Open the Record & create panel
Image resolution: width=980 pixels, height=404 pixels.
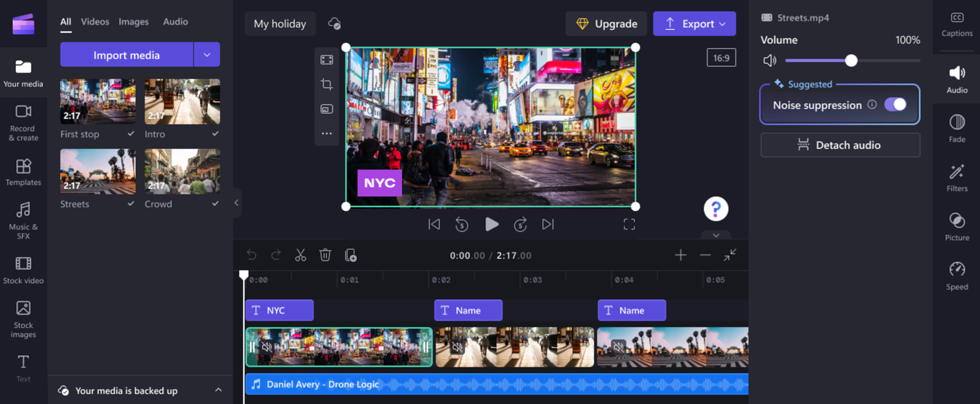(x=23, y=122)
